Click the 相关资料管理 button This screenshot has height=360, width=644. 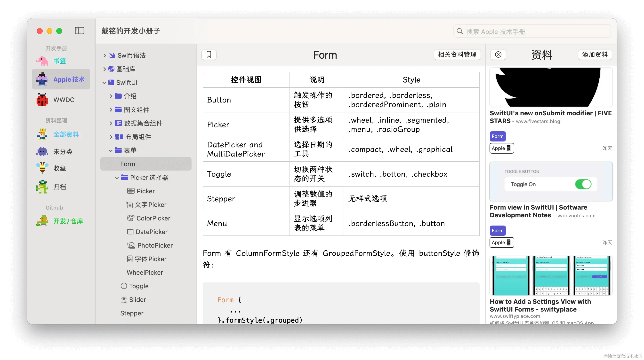click(457, 55)
